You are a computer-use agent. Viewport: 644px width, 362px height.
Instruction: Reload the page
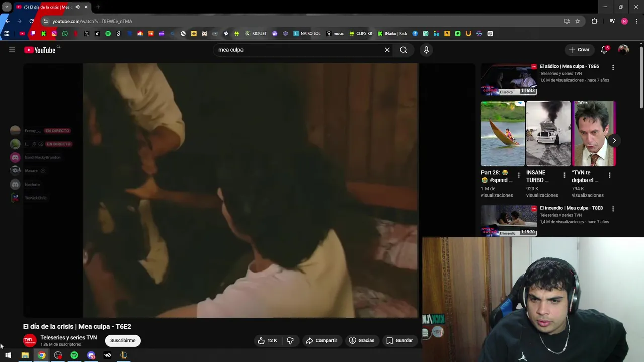click(31, 21)
